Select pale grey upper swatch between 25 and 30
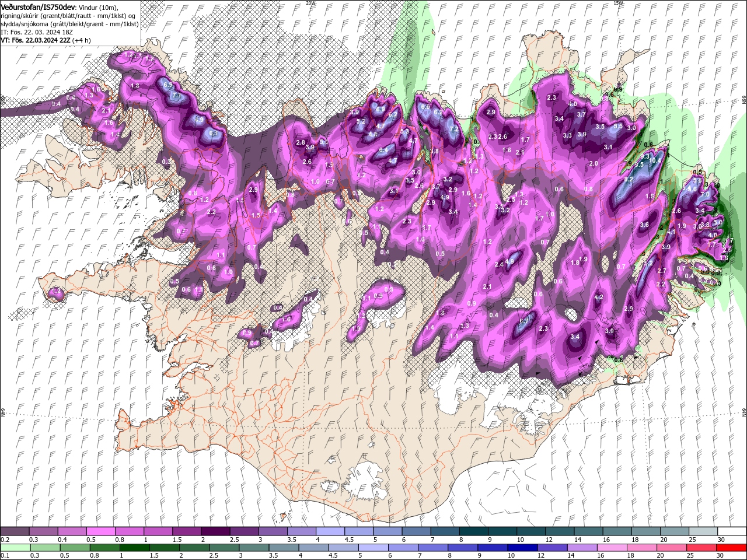 703,531
